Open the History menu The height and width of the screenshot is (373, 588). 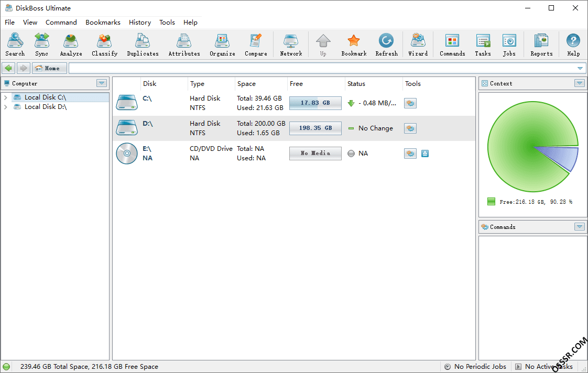pyautogui.click(x=140, y=23)
